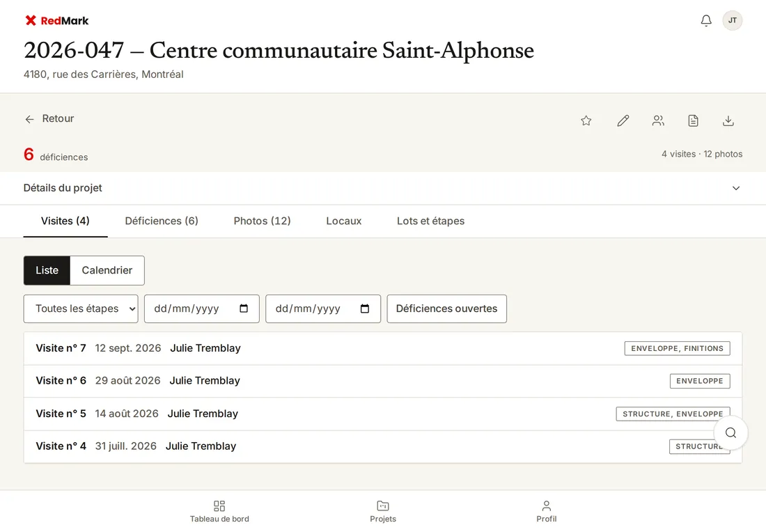Click the project title 2026-047
The image size is (766, 532).
tap(279, 50)
